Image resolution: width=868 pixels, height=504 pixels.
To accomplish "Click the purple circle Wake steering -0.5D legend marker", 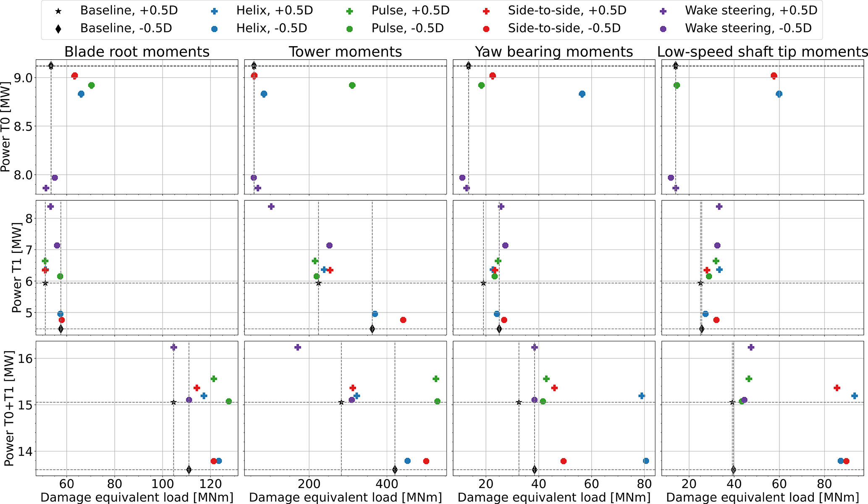I will pyautogui.click(x=663, y=29).
